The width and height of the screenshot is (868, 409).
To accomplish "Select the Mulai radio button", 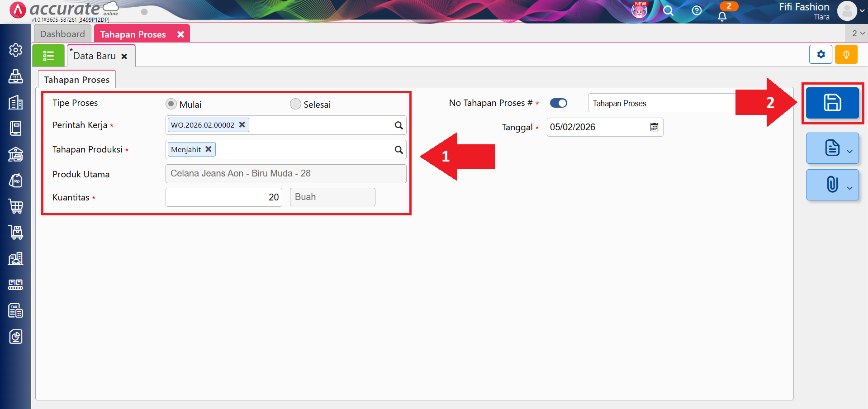I will point(171,104).
